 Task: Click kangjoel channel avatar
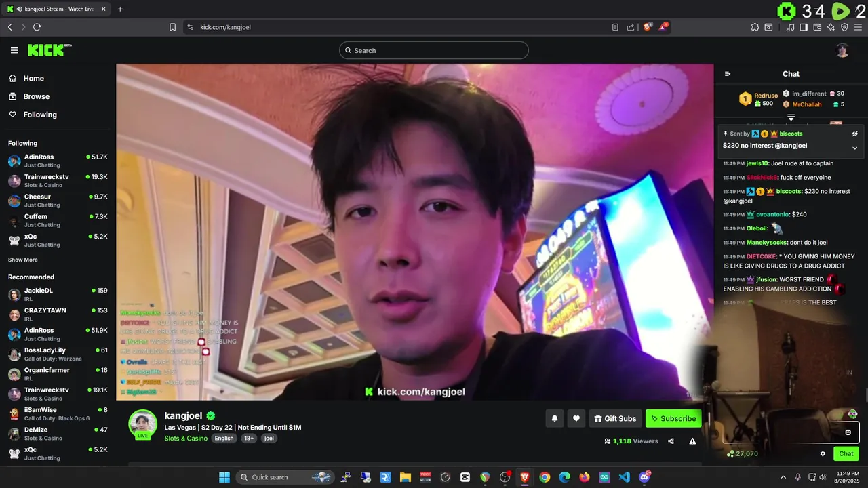tap(143, 424)
